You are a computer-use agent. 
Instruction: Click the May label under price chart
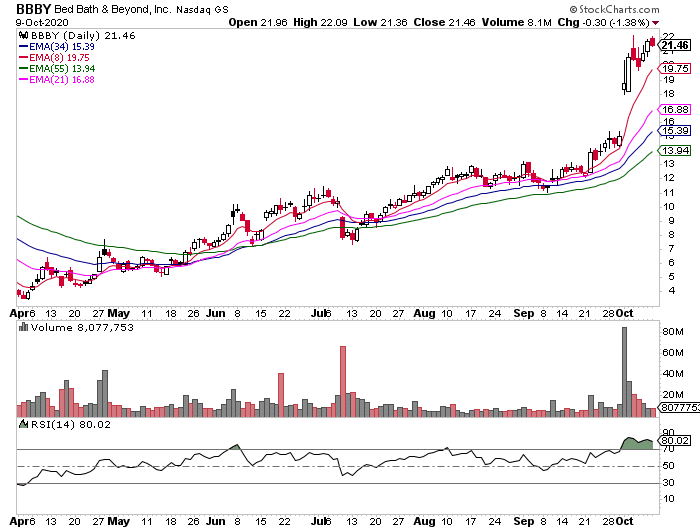pyautogui.click(x=119, y=313)
